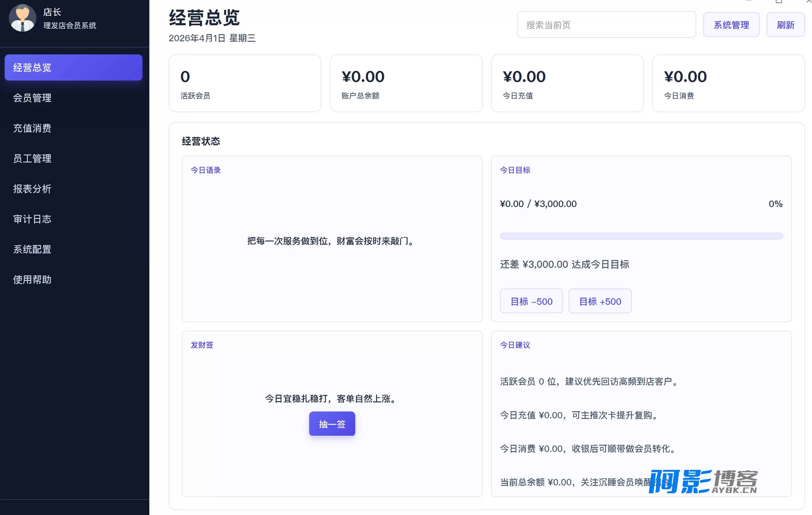Screen dimensions: 812x515
Task: Open 会员管理 in the sidebar
Action: click(74, 98)
